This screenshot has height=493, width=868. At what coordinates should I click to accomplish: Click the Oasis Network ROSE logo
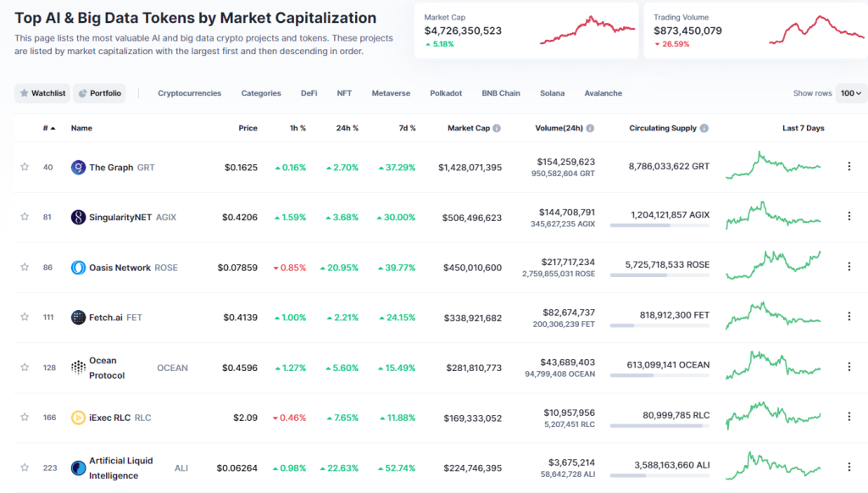[78, 267]
